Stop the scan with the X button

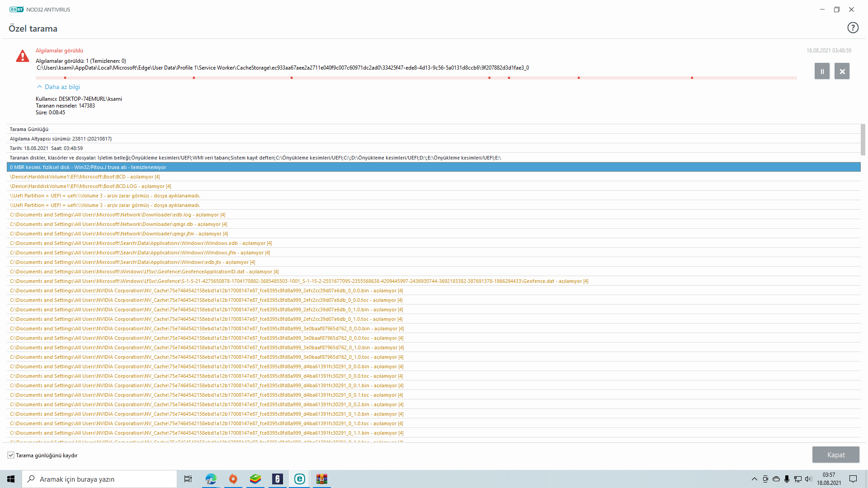842,71
